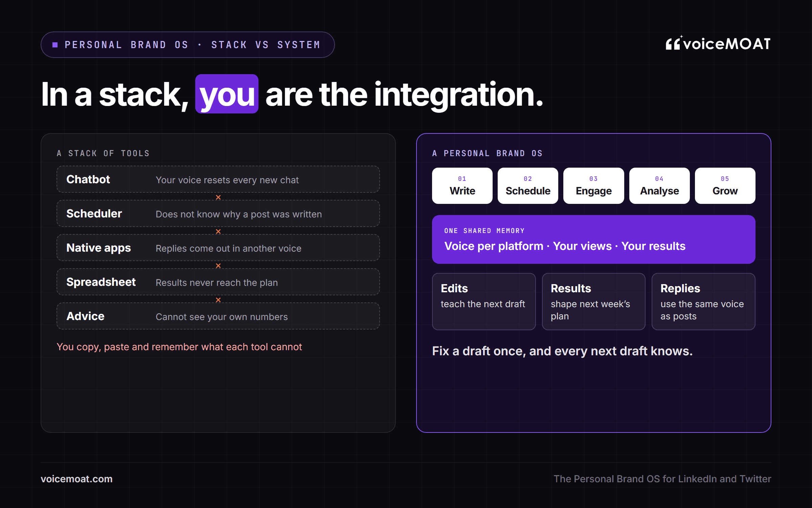The width and height of the screenshot is (812, 508).
Task: Open the 05 Grow step card
Action: pyautogui.click(x=725, y=186)
